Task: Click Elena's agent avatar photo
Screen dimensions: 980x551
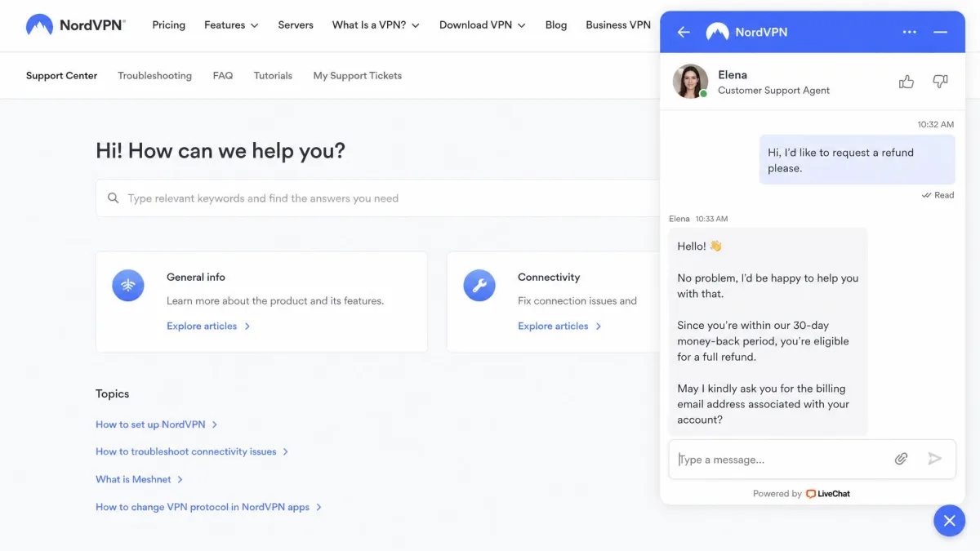Action: [690, 82]
